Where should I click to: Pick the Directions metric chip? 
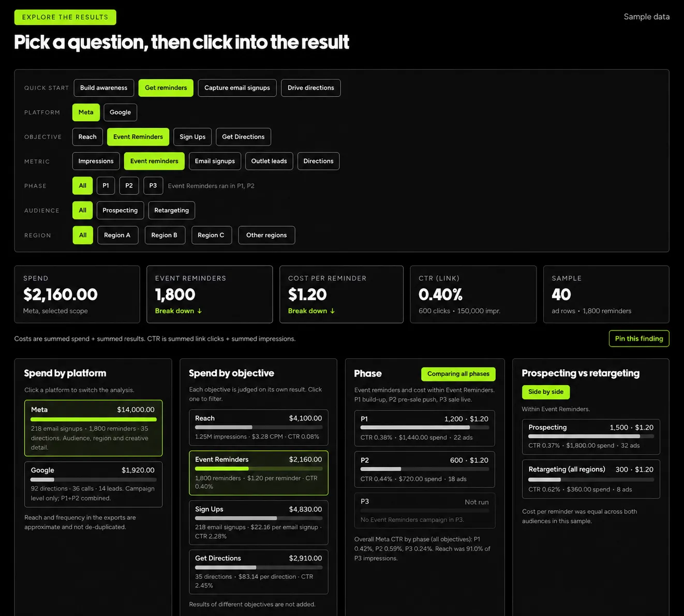(x=318, y=161)
